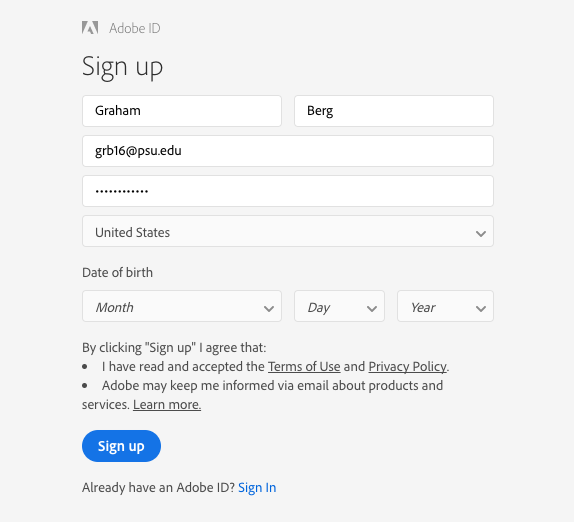Click the Adobe logo icon
The image size is (574, 522).
[x=90, y=28]
